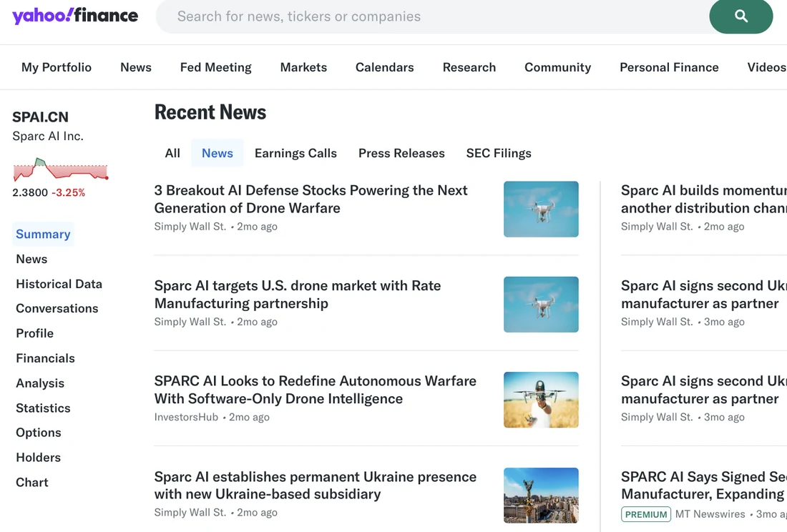The image size is (787, 532).
Task: Open My Portfolio in top navigation
Action: pyautogui.click(x=57, y=67)
